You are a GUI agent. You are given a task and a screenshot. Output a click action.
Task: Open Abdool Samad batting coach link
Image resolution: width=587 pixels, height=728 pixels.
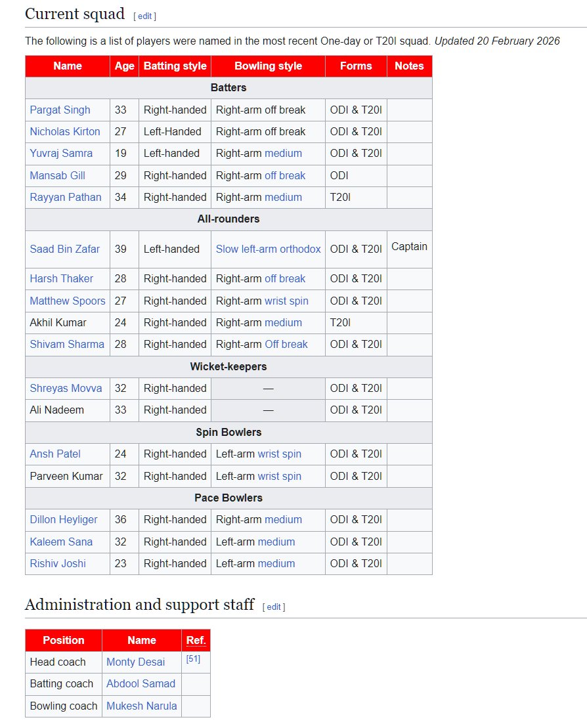(x=141, y=684)
